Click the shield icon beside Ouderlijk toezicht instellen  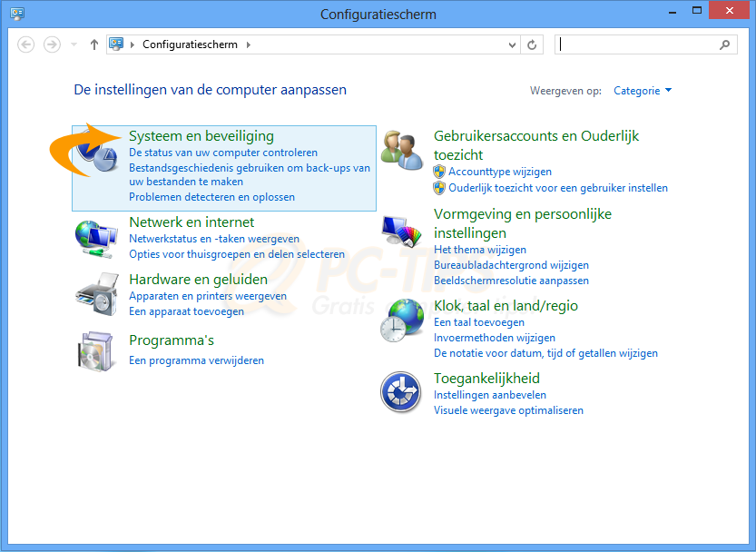(439, 188)
